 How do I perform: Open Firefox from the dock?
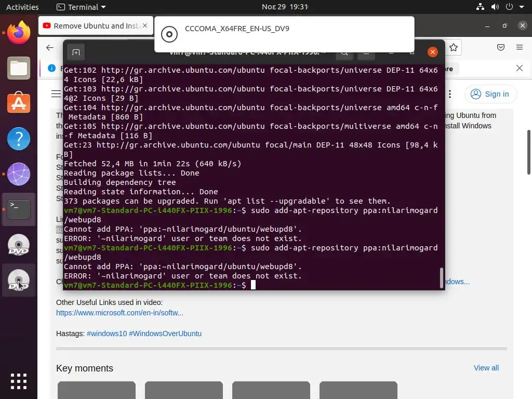[19, 33]
